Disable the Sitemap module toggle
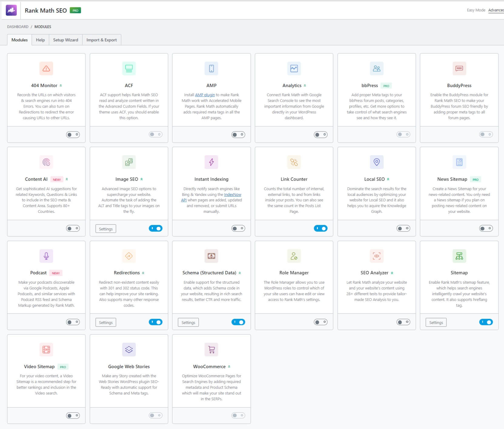The width and height of the screenshot is (504, 429). [486, 322]
